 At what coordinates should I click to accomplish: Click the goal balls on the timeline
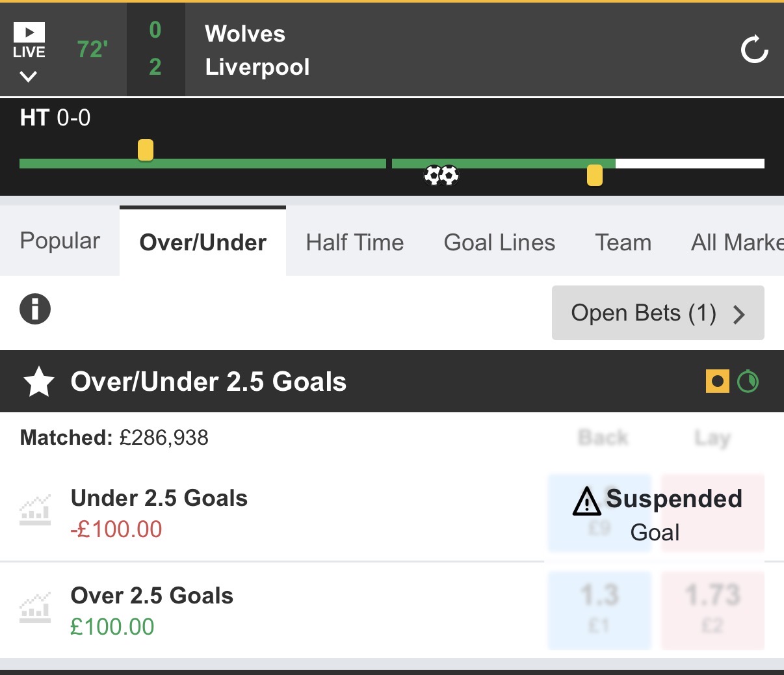click(x=441, y=175)
